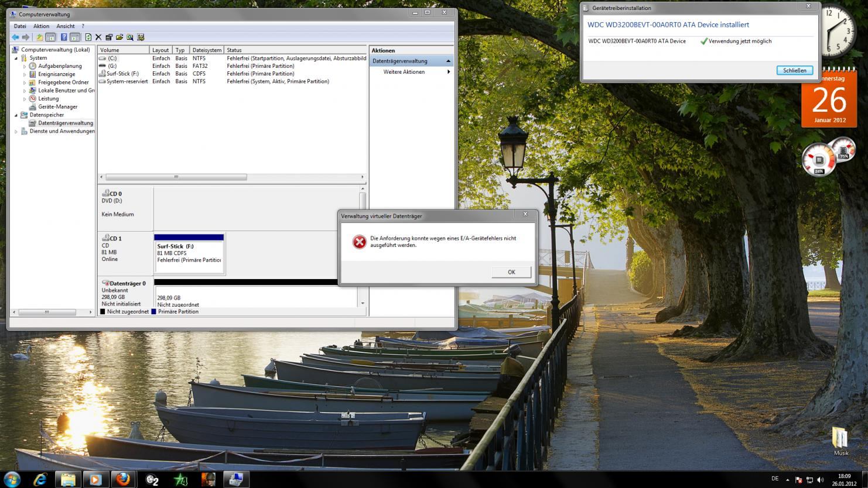
Task: Sort by the Dateisystem column header
Action: tap(207, 50)
